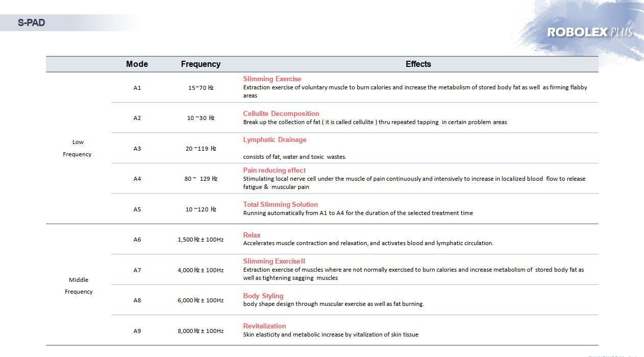This screenshot has width=644, height=357.
Task: Click the 8,000 Hz ± 100Hz value
Action: coord(201,331)
